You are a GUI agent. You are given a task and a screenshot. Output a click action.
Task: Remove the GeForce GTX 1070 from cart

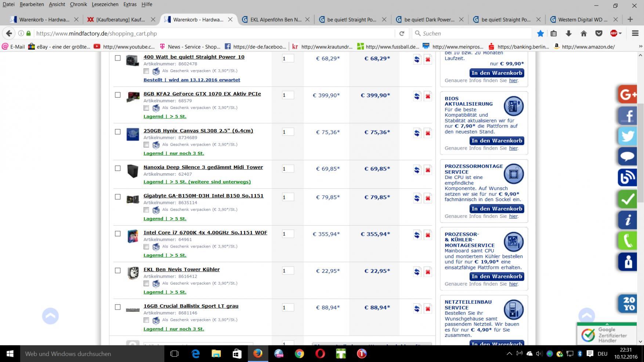(x=428, y=96)
